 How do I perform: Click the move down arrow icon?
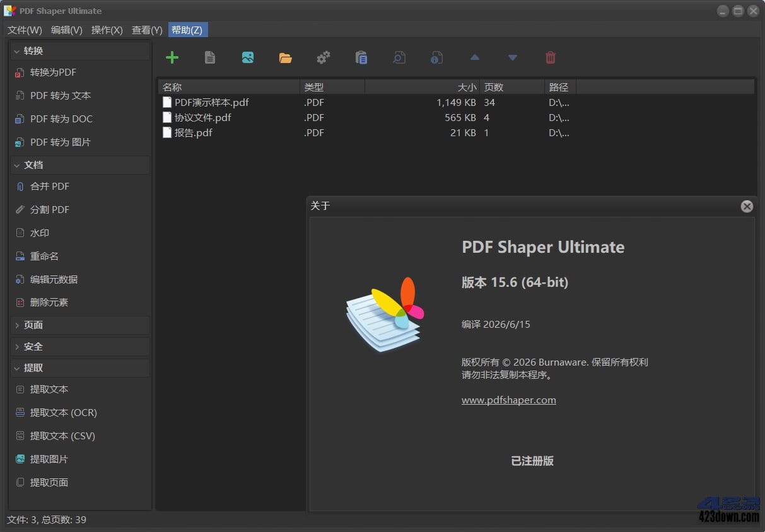[513, 58]
